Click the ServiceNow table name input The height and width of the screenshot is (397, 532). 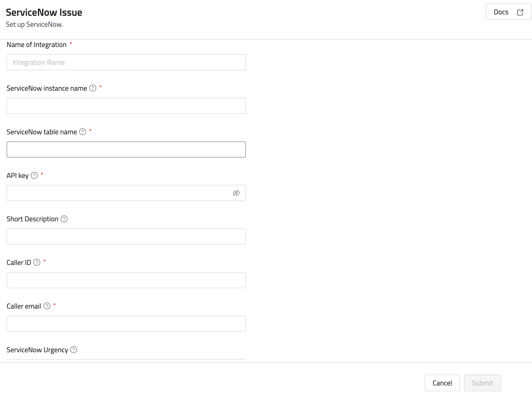coord(126,150)
